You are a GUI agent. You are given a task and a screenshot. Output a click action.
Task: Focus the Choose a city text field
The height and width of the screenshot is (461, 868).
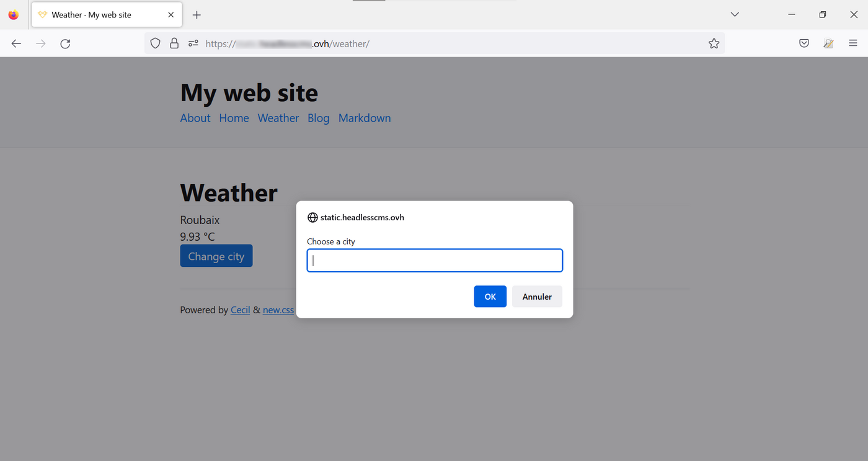435,261
